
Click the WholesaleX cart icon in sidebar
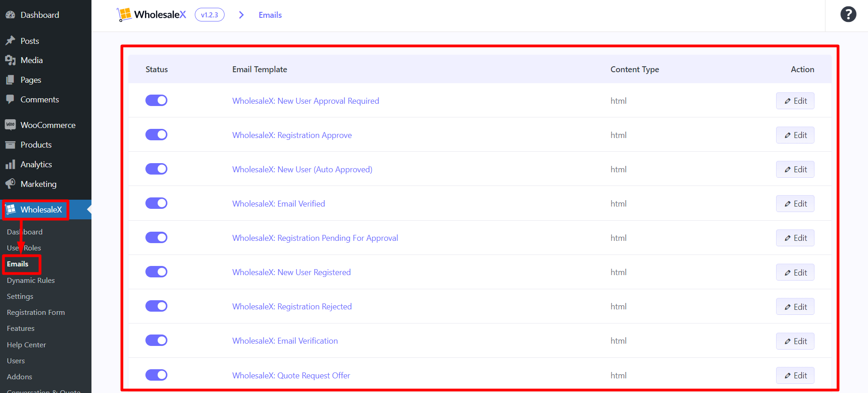[11, 209]
